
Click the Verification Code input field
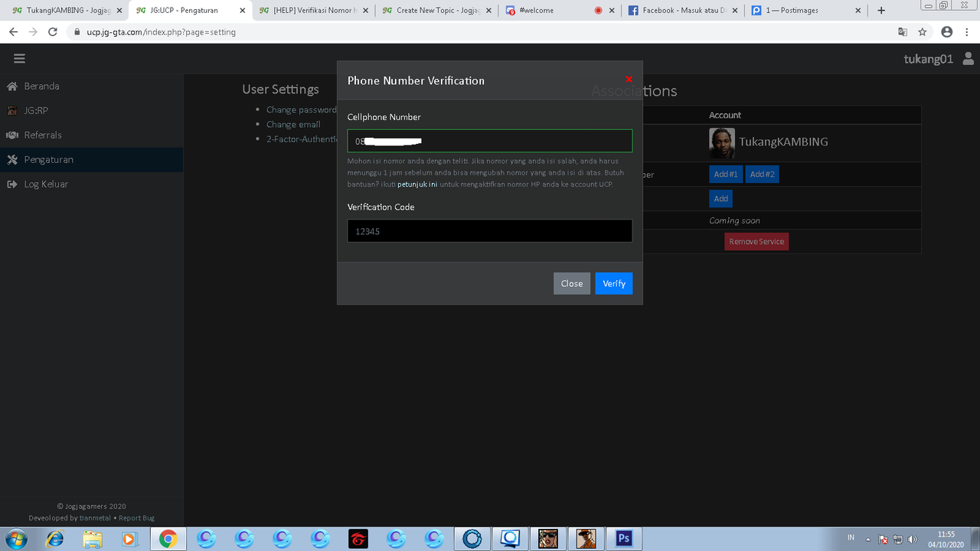490,230
